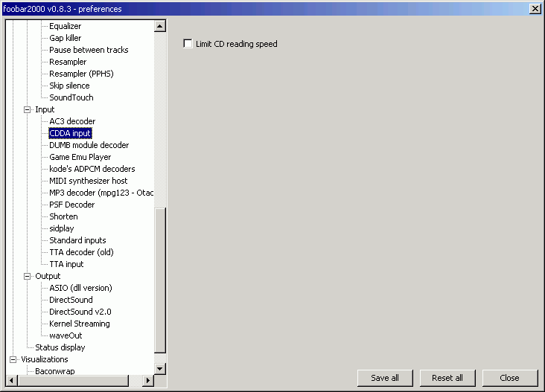Select Baconwrap visualization entry
Viewport: 545px width, 392px height.
pos(55,371)
